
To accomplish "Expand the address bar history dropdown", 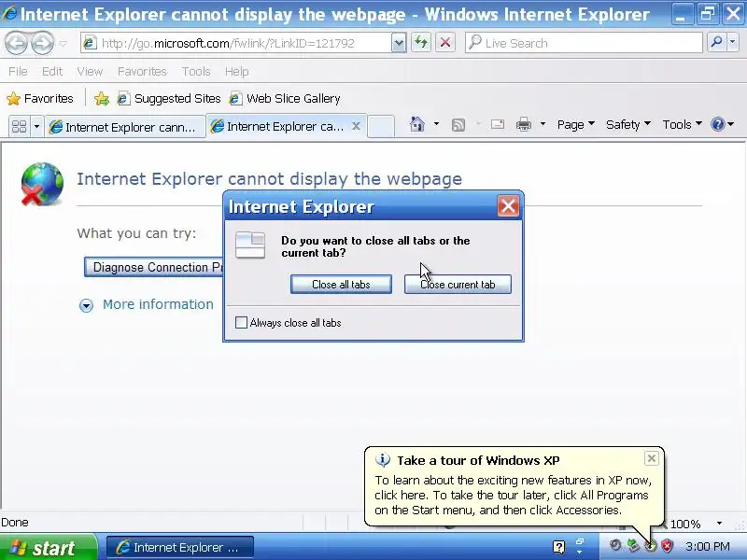I will 399,43.
